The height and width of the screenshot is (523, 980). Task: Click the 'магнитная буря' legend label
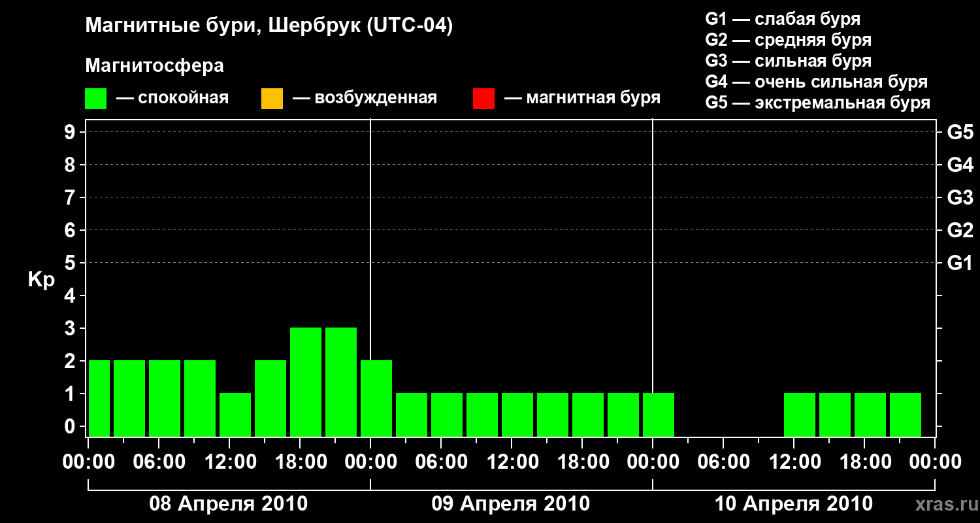point(593,99)
